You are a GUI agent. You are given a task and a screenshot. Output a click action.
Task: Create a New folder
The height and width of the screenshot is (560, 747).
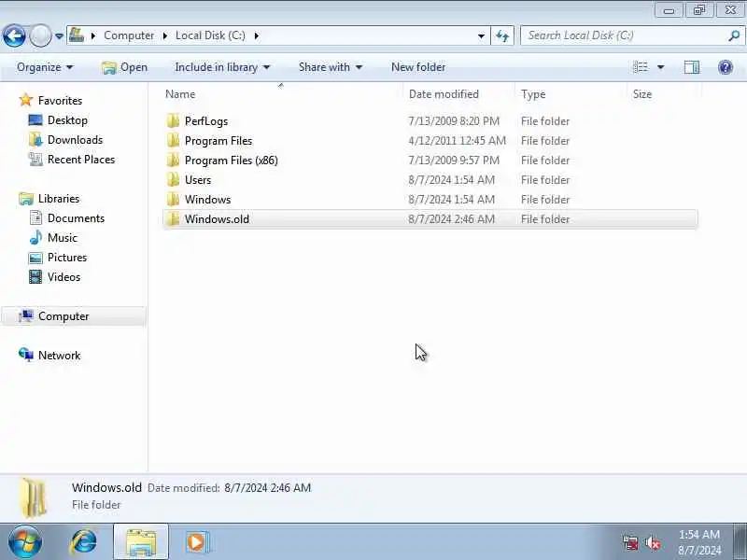(x=418, y=67)
